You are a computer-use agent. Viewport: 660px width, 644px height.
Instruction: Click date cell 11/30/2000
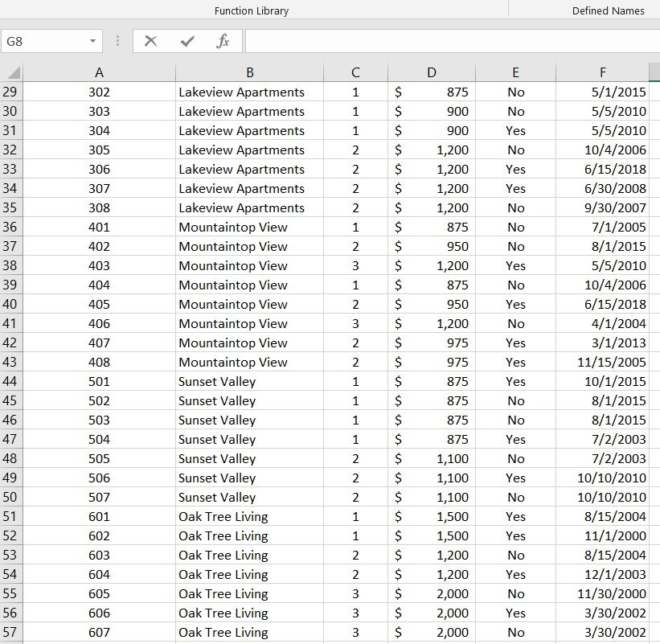pos(603,593)
